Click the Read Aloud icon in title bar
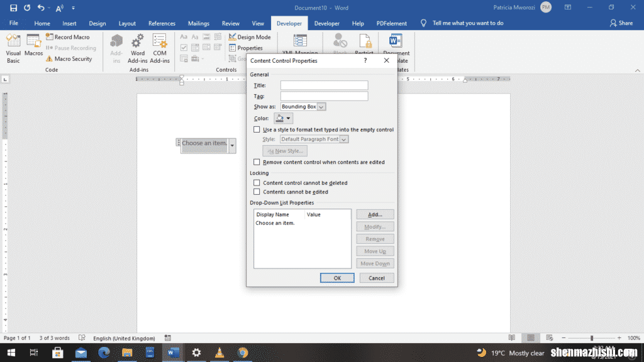 pyautogui.click(x=60, y=8)
